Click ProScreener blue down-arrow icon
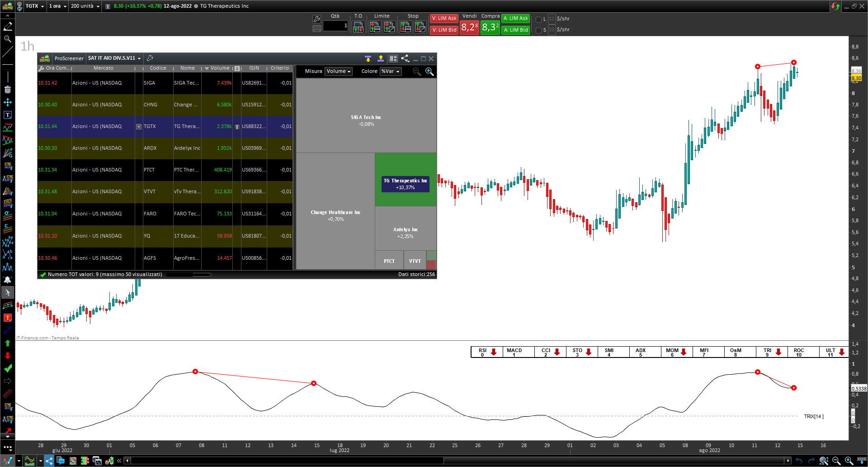This screenshot has width=868, height=467. click(x=368, y=58)
